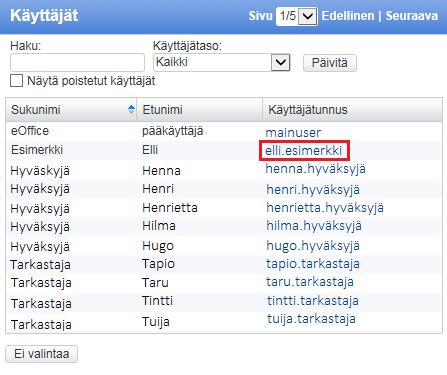Select the Tarkastaja surname in Tapio's row
This screenshot has width=447, height=375.
(x=41, y=265)
